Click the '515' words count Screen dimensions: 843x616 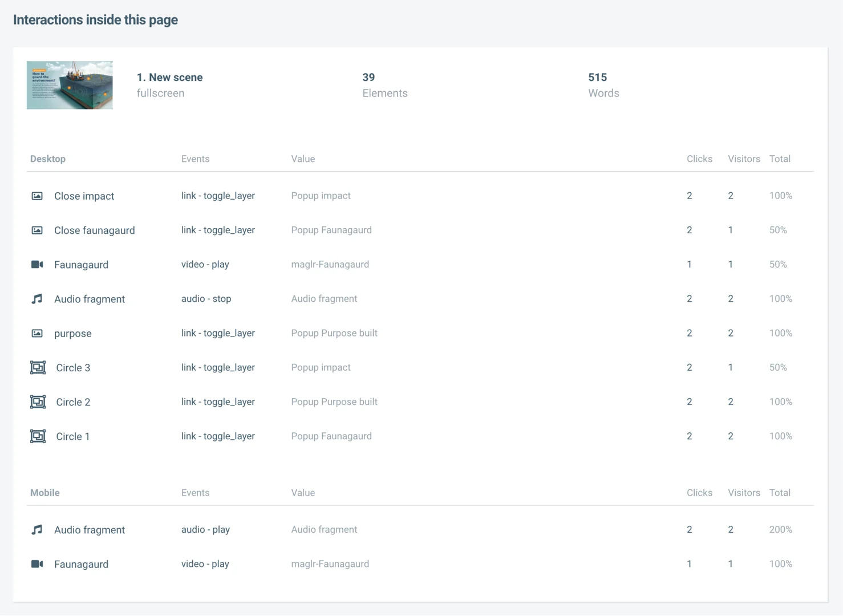pyautogui.click(x=597, y=78)
